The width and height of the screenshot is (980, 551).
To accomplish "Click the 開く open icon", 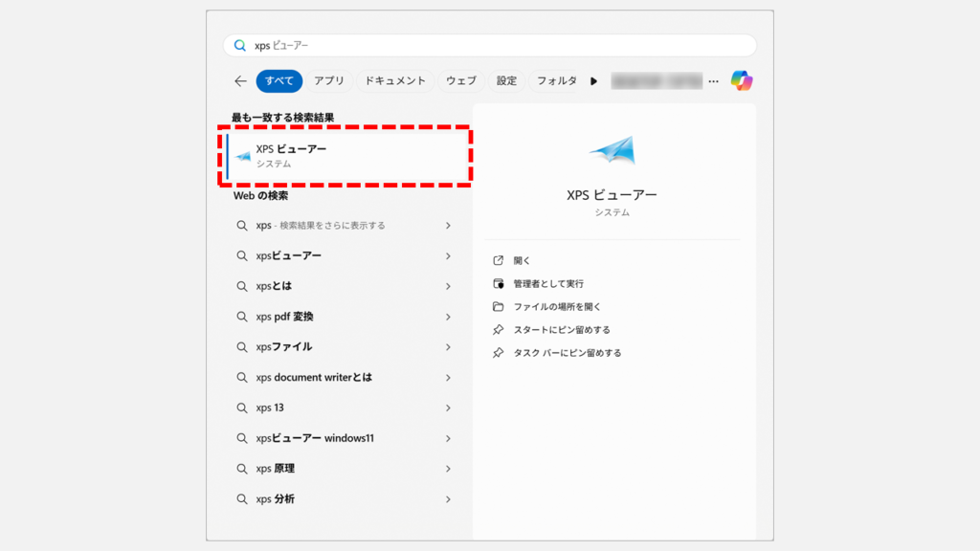I will point(498,260).
